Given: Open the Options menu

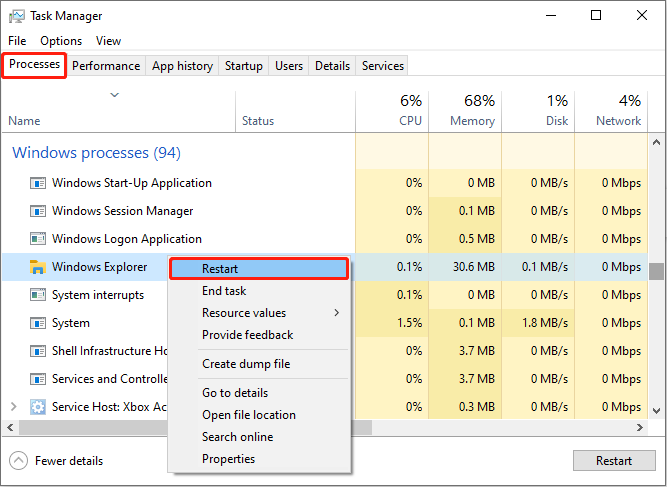Looking at the screenshot, I should click(61, 41).
